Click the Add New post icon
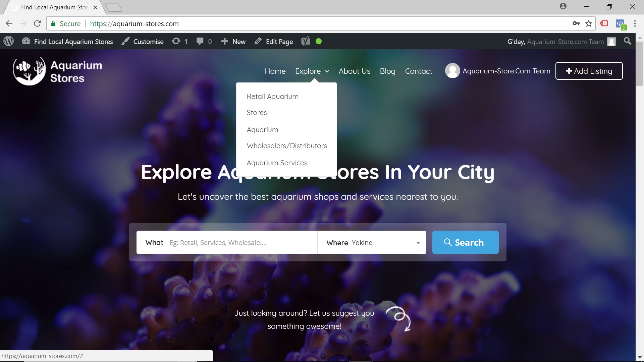 click(x=233, y=42)
